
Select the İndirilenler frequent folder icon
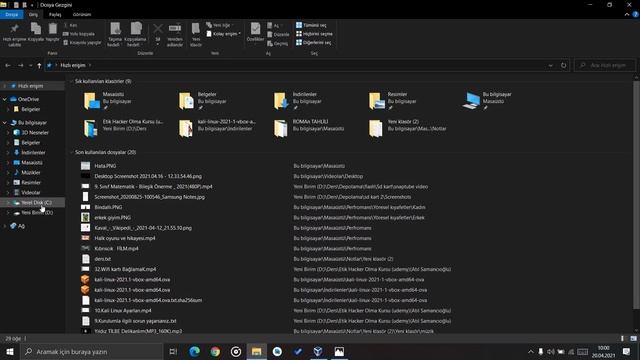(281, 101)
